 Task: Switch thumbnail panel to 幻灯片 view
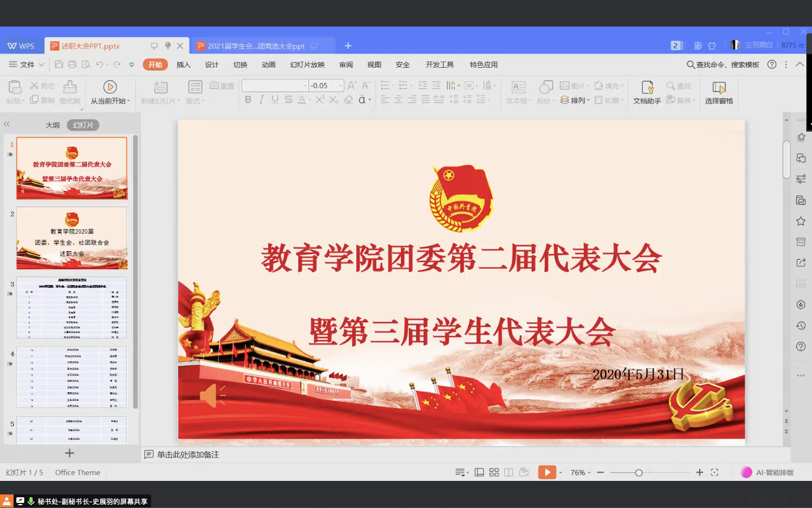83,125
